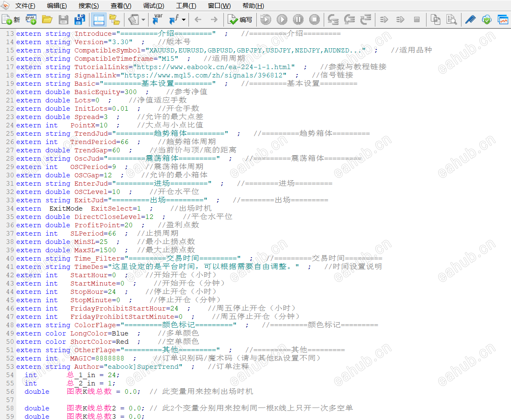Pause the debugger
The height and width of the screenshot is (420, 511).
(x=298, y=20)
